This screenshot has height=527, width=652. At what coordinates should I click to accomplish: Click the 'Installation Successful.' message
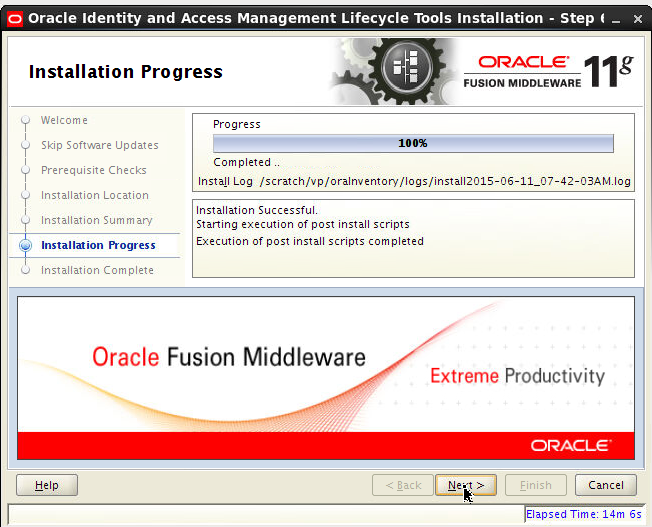(257, 210)
